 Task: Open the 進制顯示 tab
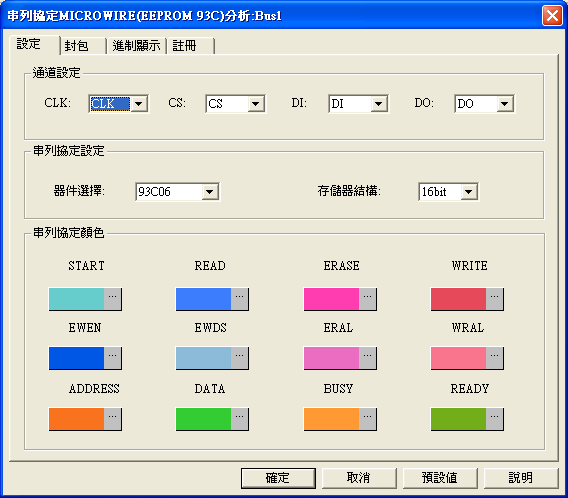[137, 46]
